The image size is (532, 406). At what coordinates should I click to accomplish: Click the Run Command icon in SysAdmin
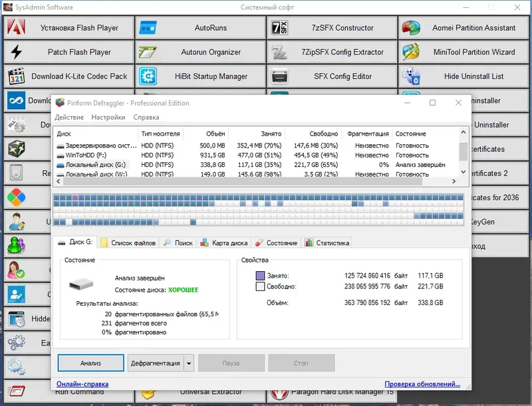tap(16, 391)
